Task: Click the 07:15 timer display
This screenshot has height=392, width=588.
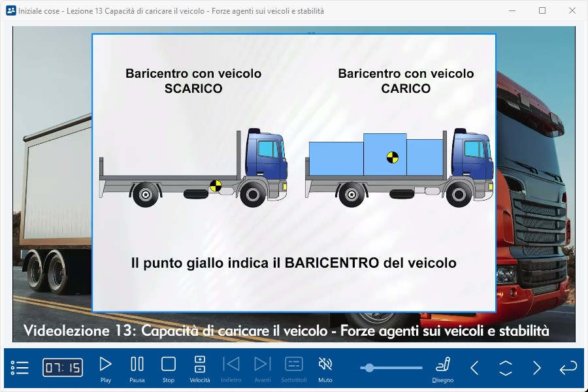Action: pyautogui.click(x=63, y=368)
